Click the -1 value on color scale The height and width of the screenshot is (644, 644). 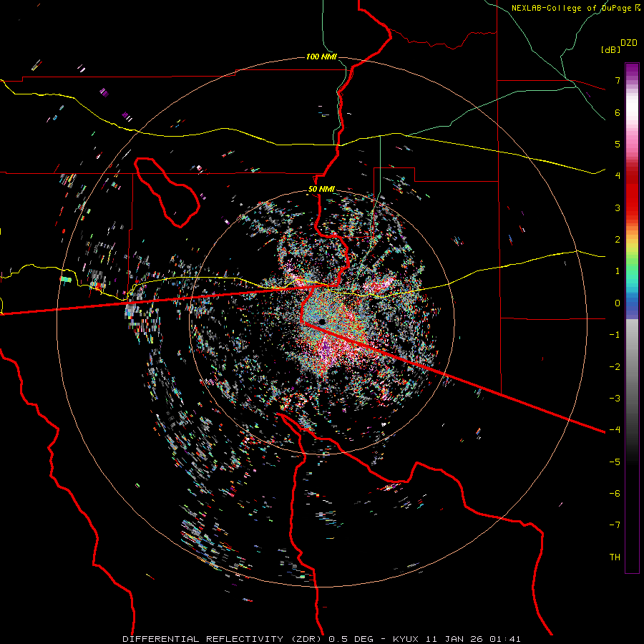(615, 335)
